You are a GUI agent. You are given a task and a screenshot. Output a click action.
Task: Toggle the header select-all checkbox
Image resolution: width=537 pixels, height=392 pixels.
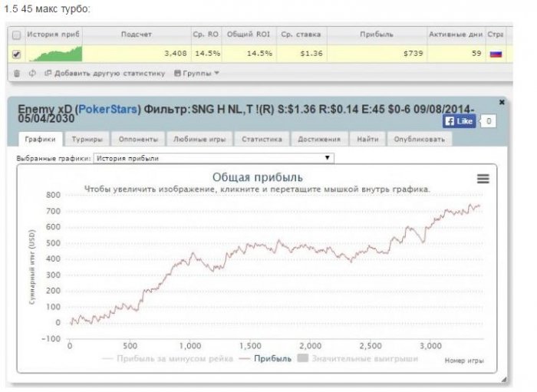[16, 35]
